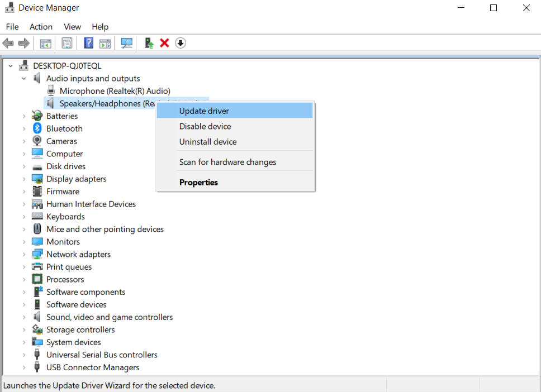Click the Bluetooth category icon

click(x=37, y=128)
